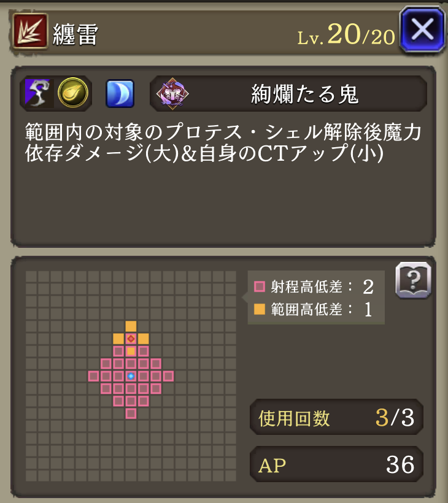
Task: Click the skill description text box
Action: (223, 156)
